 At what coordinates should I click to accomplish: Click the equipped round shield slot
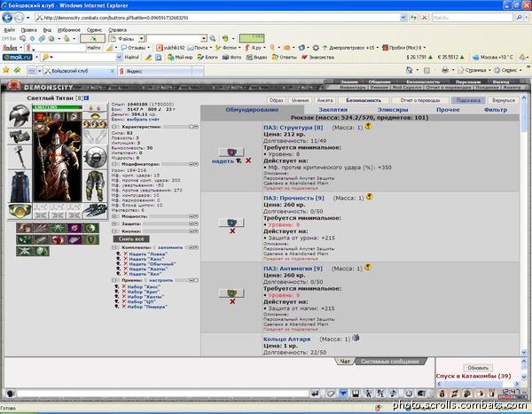[x=96, y=157]
